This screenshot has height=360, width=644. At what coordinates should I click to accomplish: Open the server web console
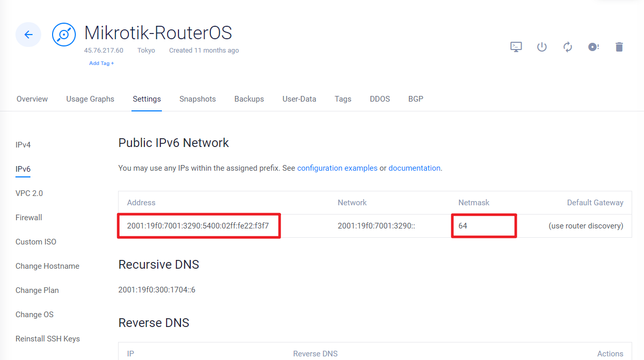(516, 46)
